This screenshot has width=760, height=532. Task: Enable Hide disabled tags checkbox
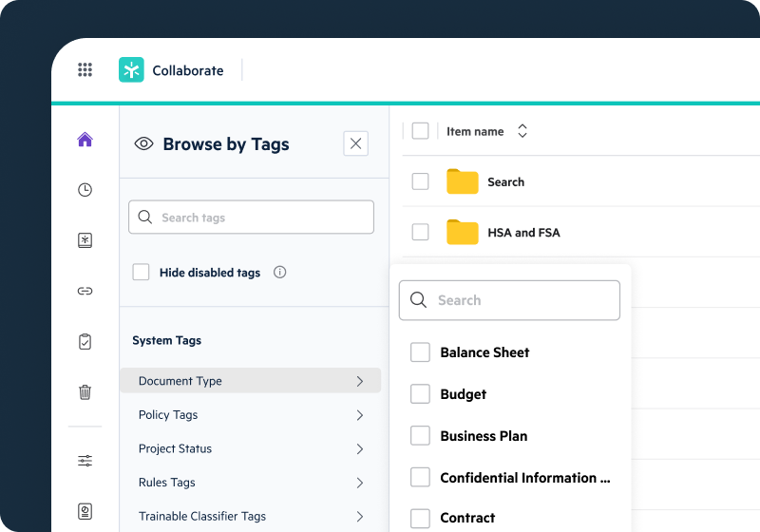click(142, 273)
